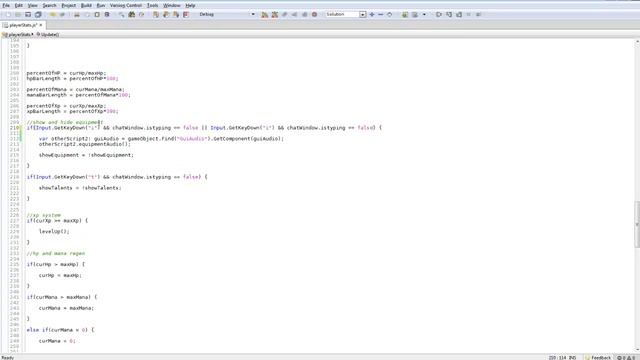The width and height of the screenshot is (640, 360).
Task: Click the comment '//xp system'
Action: pyautogui.click(x=44, y=215)
